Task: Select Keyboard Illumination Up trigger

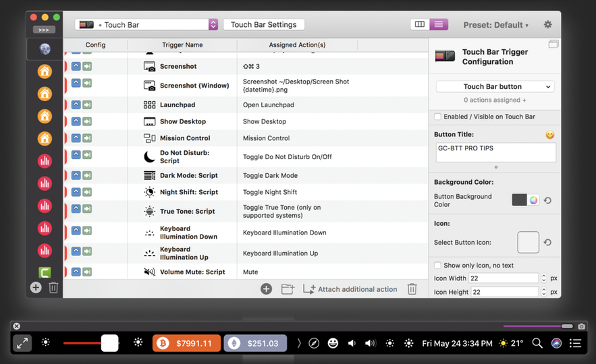Action: tap(246, 253)
